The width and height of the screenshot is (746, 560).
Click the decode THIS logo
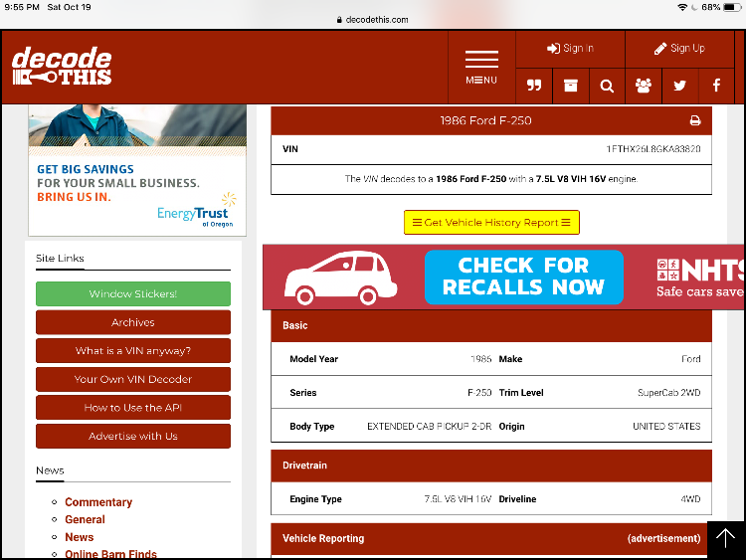click(x=62, y=66)
